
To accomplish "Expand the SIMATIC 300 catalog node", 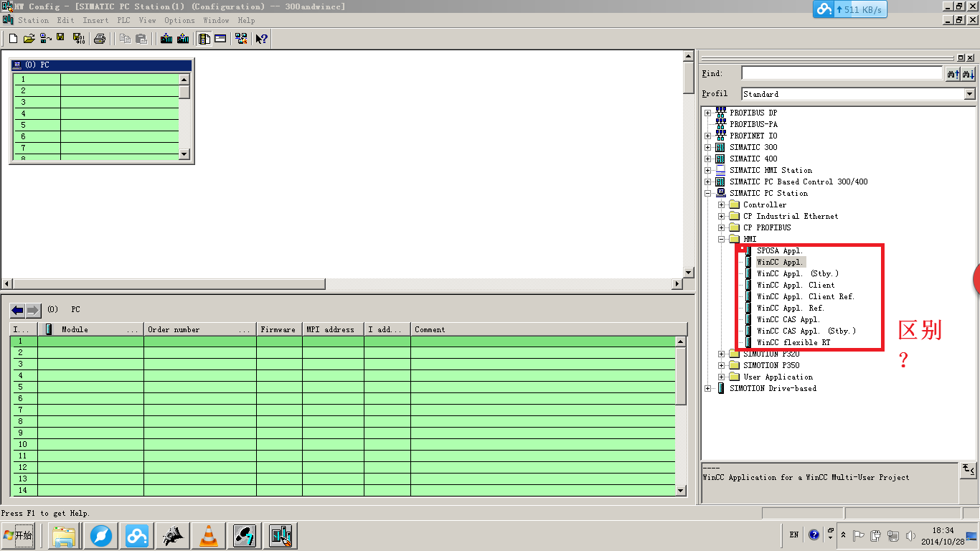I will [x=708, y=147].
